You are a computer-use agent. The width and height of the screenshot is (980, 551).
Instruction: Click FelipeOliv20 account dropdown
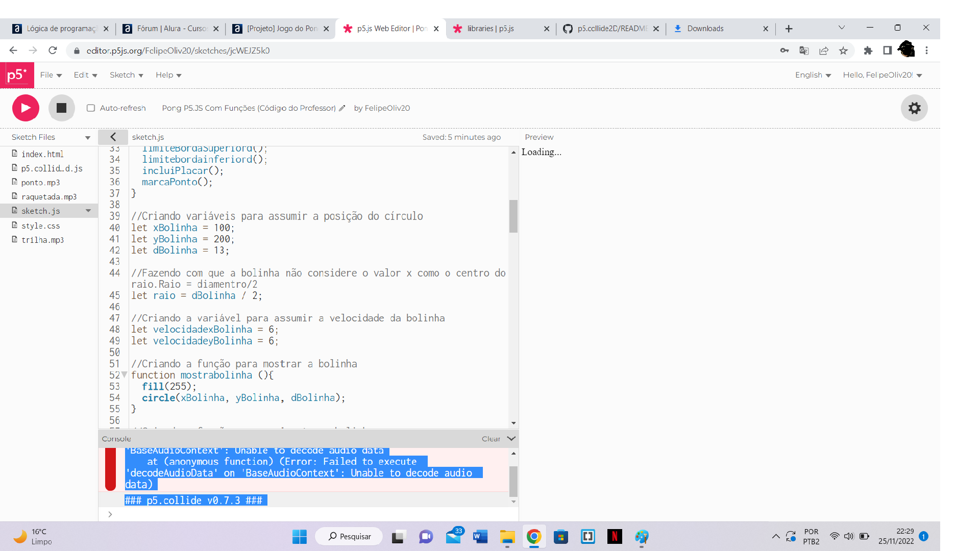pos(884,74)
